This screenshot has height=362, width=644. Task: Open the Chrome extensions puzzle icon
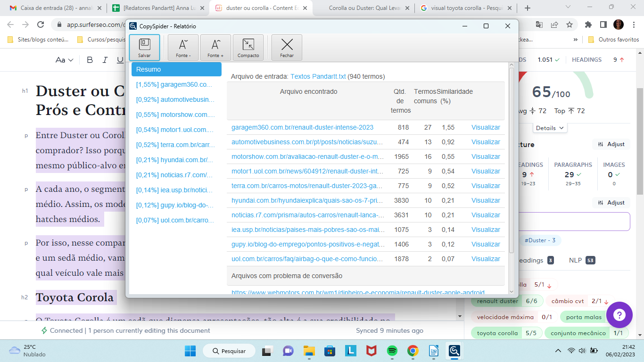tap(588, 25)
